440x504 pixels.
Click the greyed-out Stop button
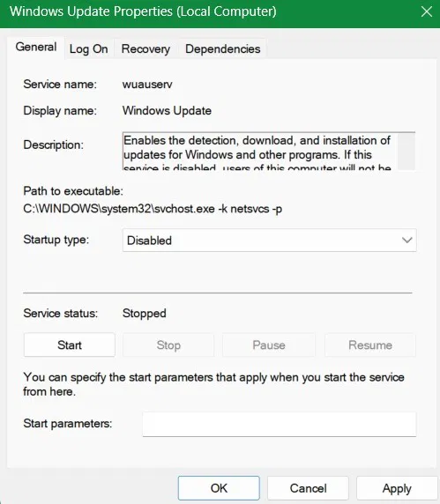[x=168, y=345]
